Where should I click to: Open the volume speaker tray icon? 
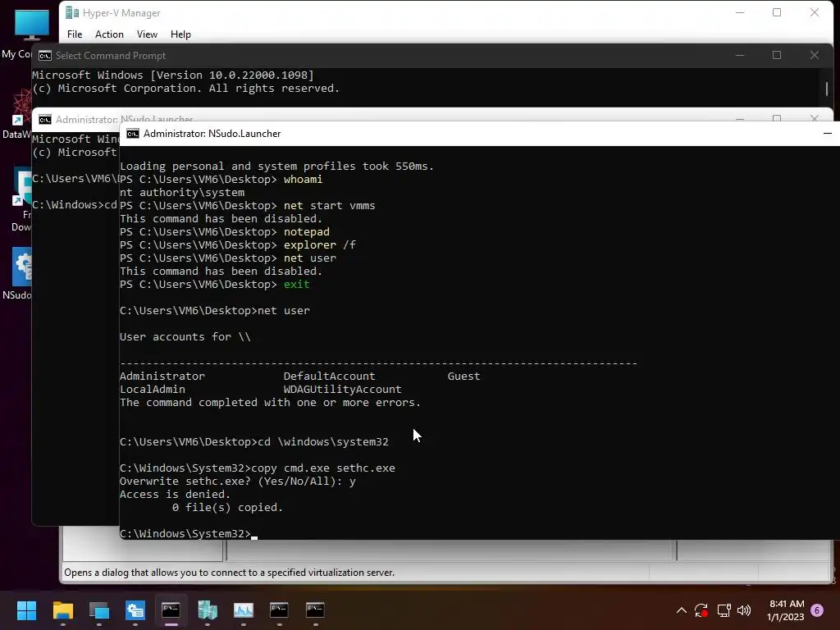pyautogui.click(x=744, y=610)
